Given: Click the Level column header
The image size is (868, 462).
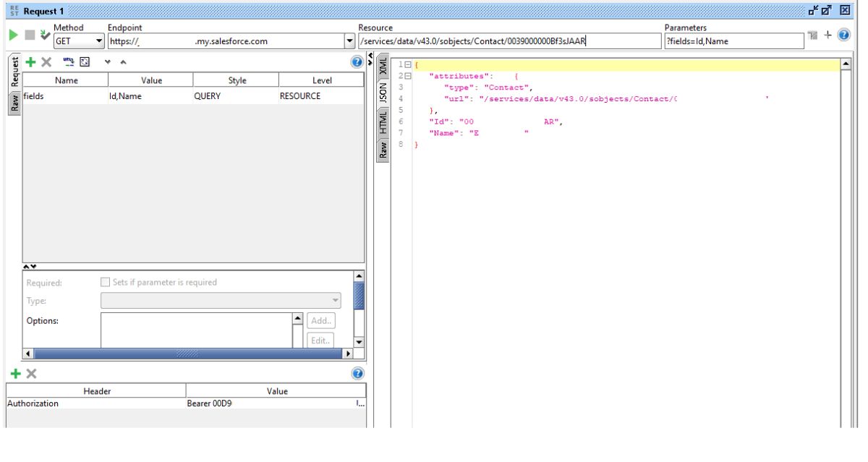Looking at the screenshot, I should pyautogui.click(x=321, y=81).
